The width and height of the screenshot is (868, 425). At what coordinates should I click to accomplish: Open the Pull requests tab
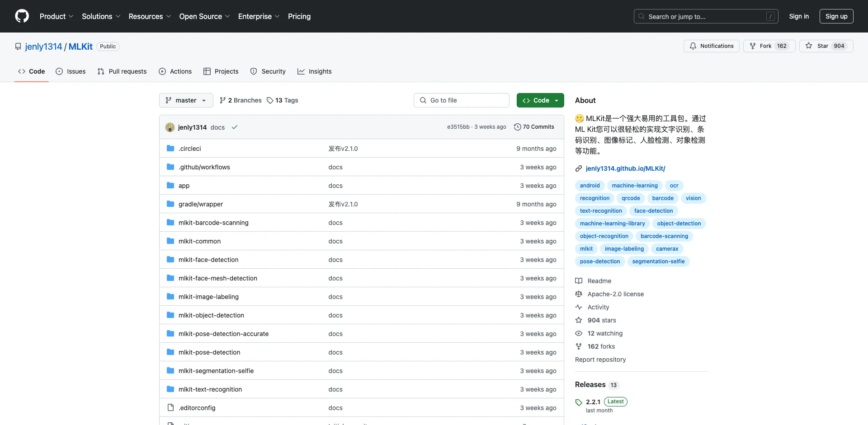[x=122, y=71]
